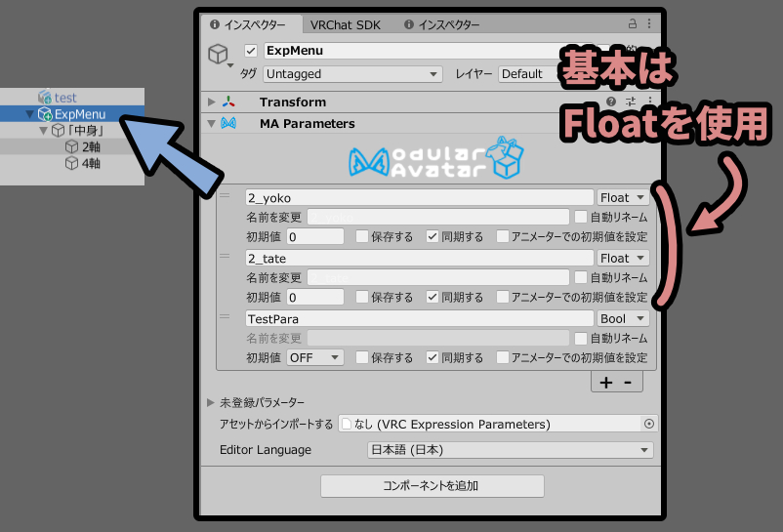Add a parameter with plus button
This screenshot has height=532, width=783.
[606, 383]
